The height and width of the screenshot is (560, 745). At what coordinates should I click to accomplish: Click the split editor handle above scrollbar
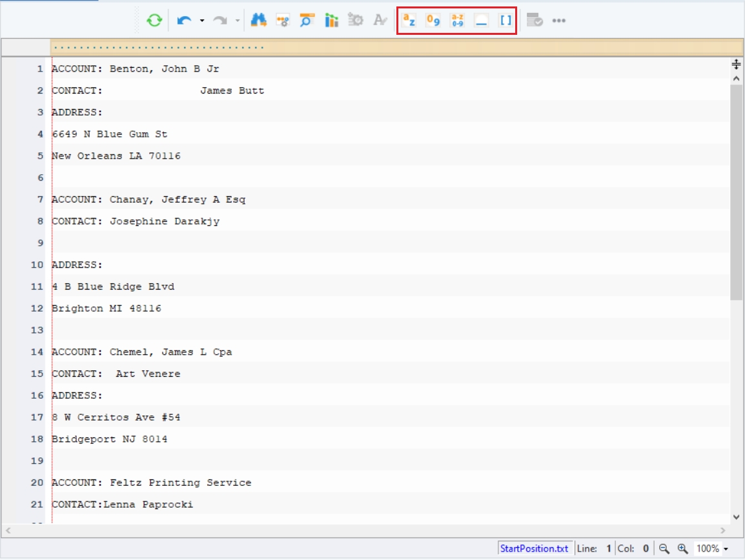(736, 64)
